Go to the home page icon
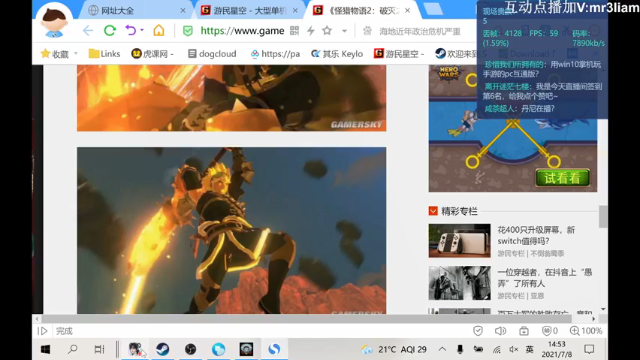640x360 pixels. pos(159,31)
